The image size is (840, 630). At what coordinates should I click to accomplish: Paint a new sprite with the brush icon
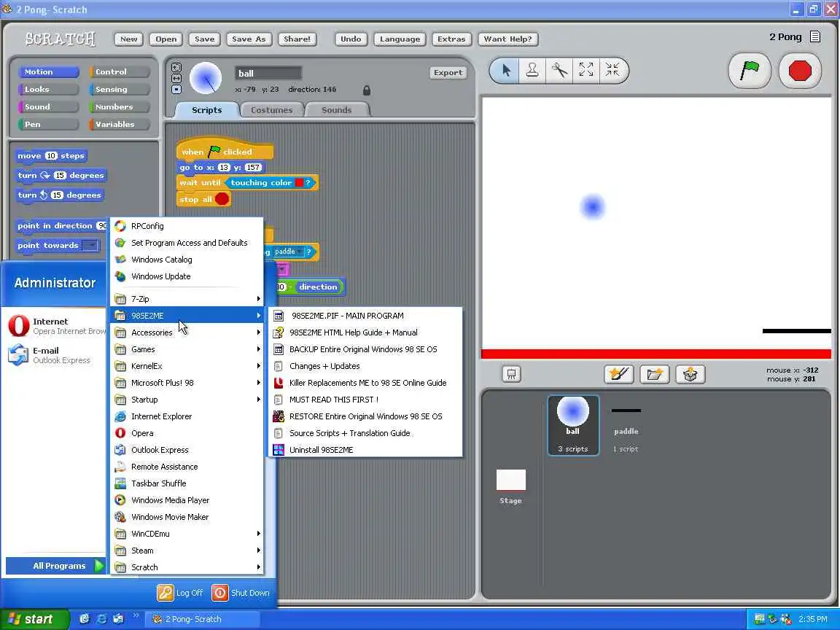pyautogui.click(x=619, y=374)
